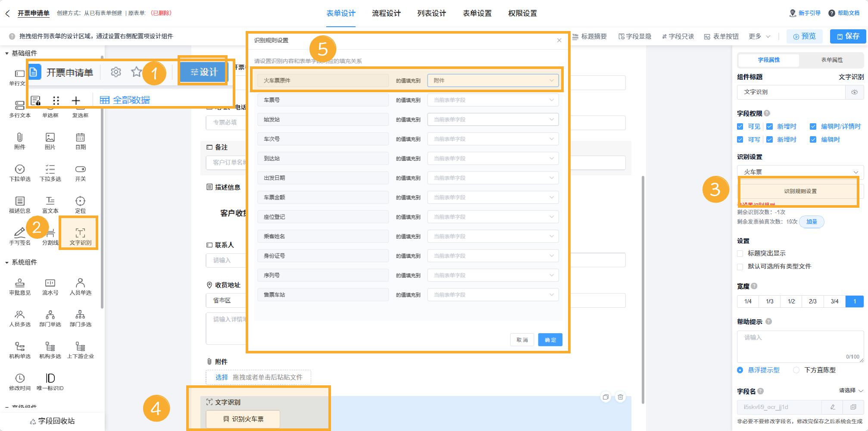
Task: Toggle the 可见 field permission checkbox
Action: 740,126
